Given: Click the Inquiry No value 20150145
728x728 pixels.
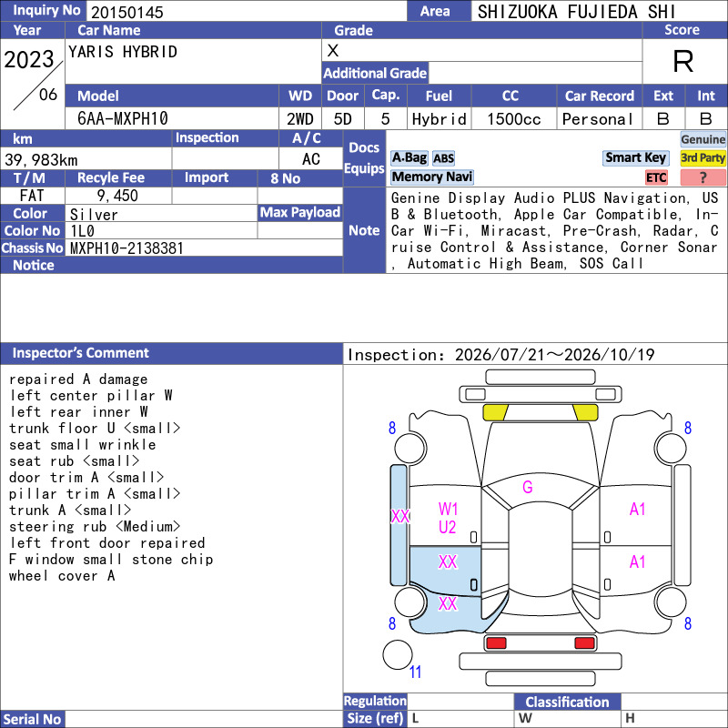Looking at the screenshot, I should [x=127, y=12].
